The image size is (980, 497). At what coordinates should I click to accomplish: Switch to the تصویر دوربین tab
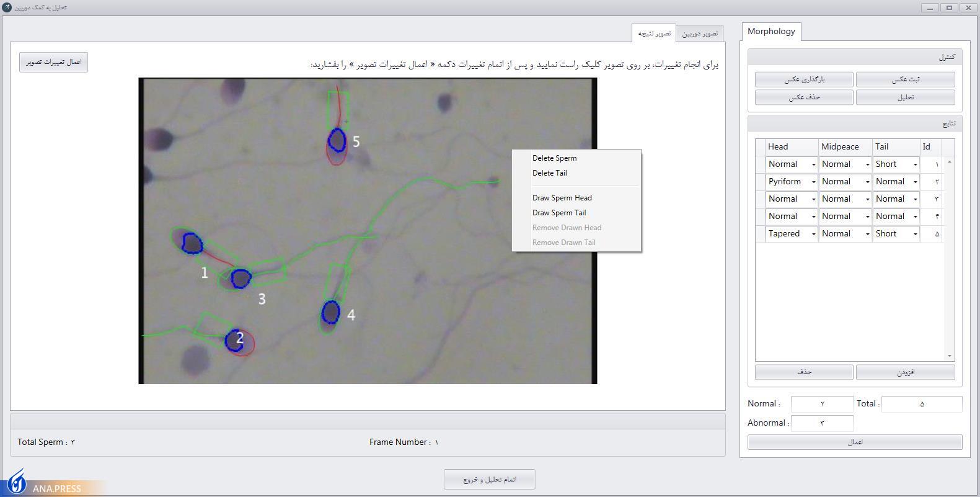pyautogui.click(x=699, y=34)
